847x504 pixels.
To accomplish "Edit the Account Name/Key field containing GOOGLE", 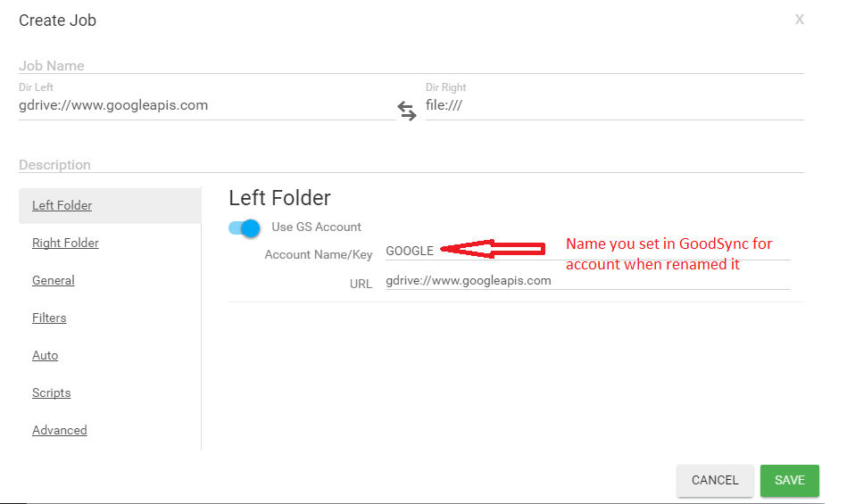I will (587, 252).
